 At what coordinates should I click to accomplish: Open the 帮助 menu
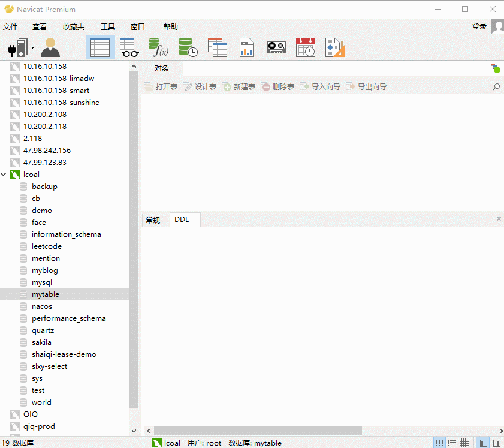pos(171,27)
